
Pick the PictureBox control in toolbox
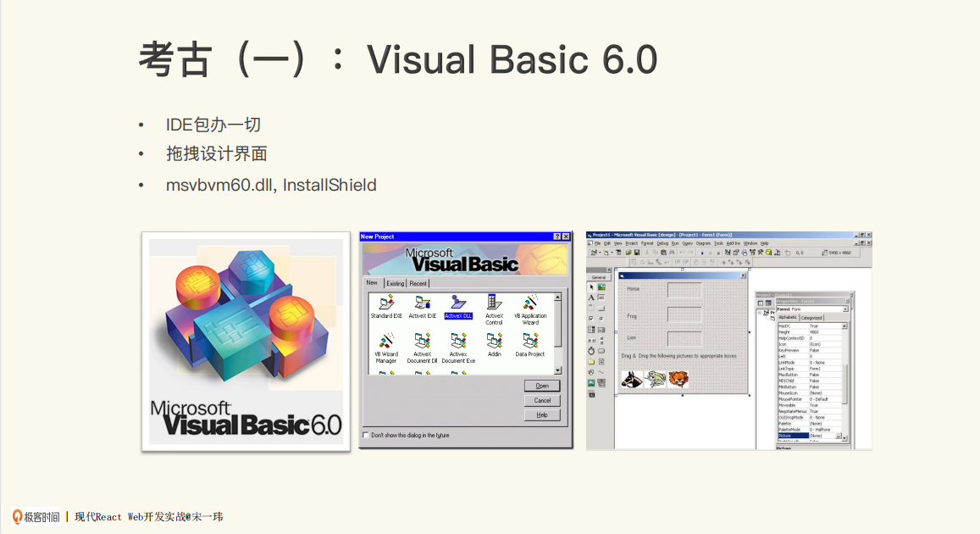[601, 287]
